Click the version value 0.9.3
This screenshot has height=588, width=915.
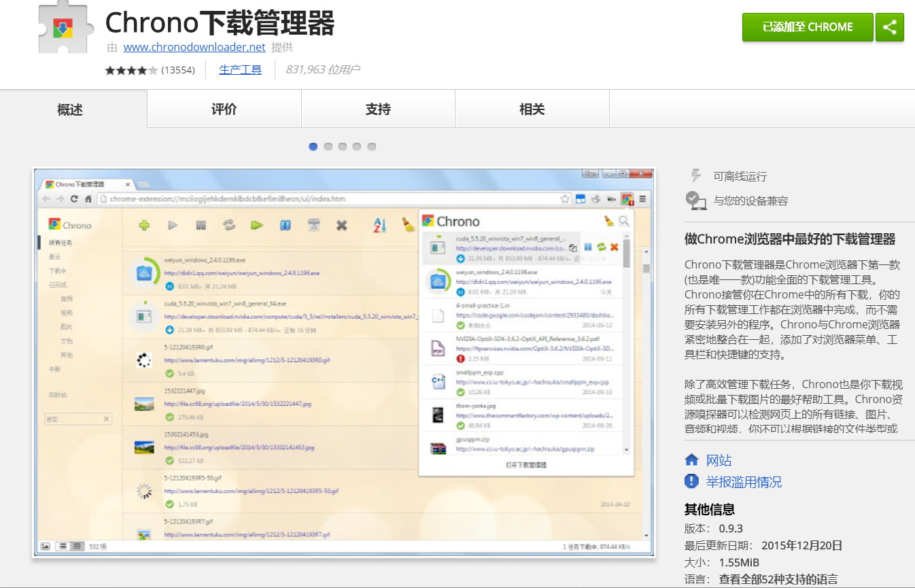point(731,528)
